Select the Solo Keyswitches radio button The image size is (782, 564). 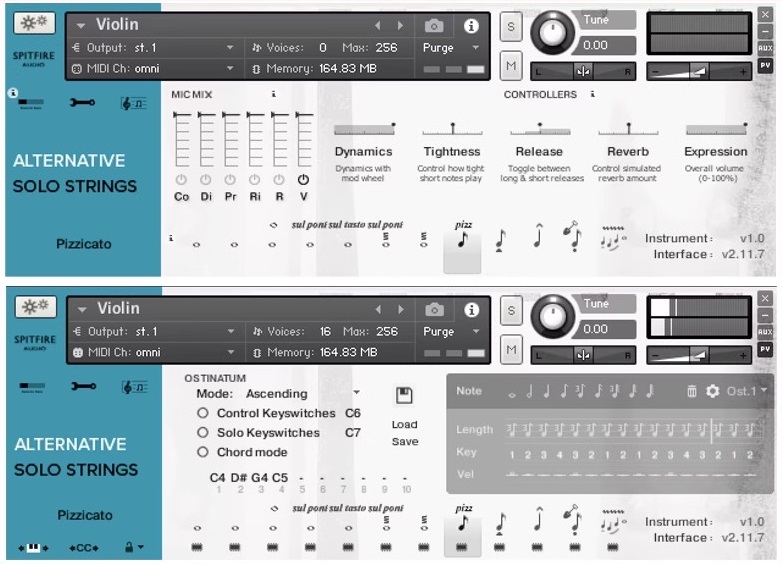tap(203, 433)
